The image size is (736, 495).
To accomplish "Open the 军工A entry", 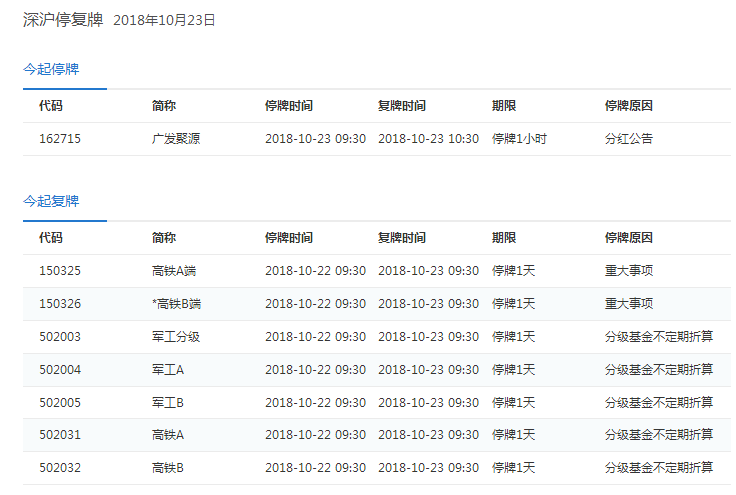I will (x=168, y=370).
